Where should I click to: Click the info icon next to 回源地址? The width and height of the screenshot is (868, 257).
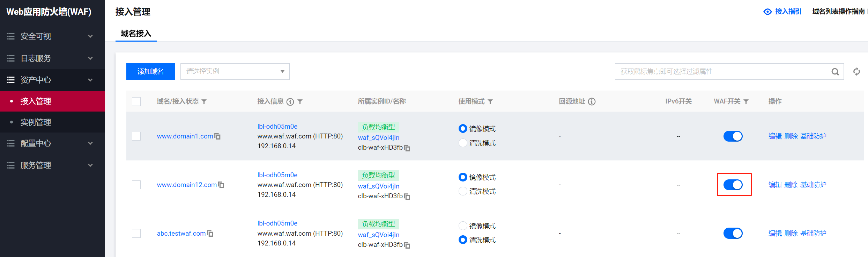click(x=592, y=102)
